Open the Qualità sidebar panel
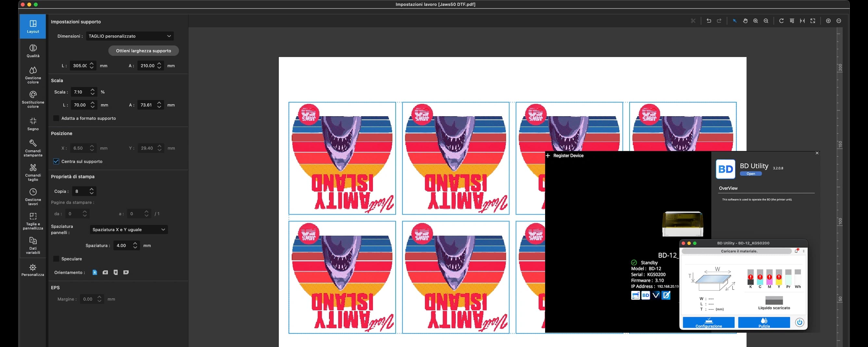The width and height of the screenshot is (868, 347). [33, 51]
